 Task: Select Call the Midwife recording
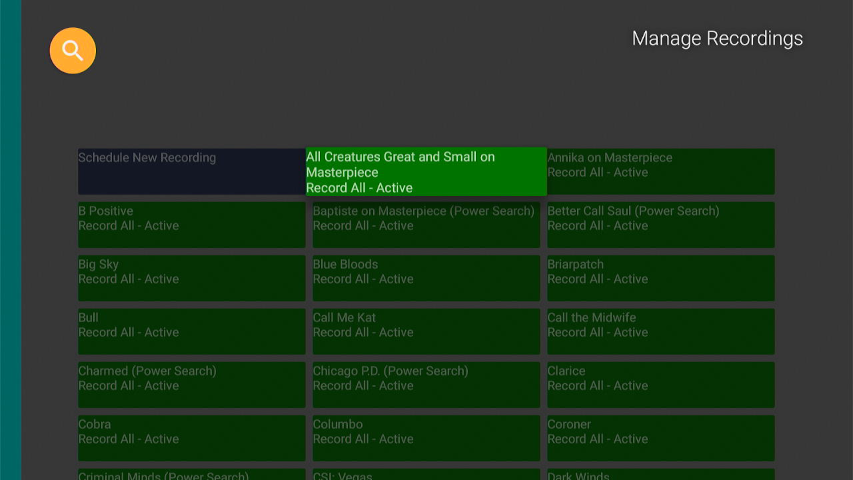660,331
